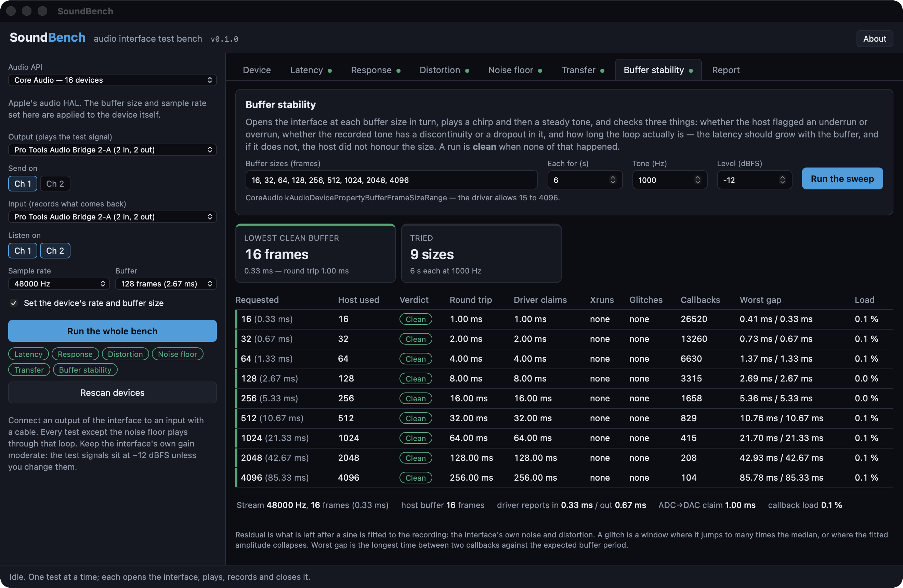The image size is (903, 588).
Task: Click the Buffer sizes (frames) input field
Action: (x=392, y=180)
